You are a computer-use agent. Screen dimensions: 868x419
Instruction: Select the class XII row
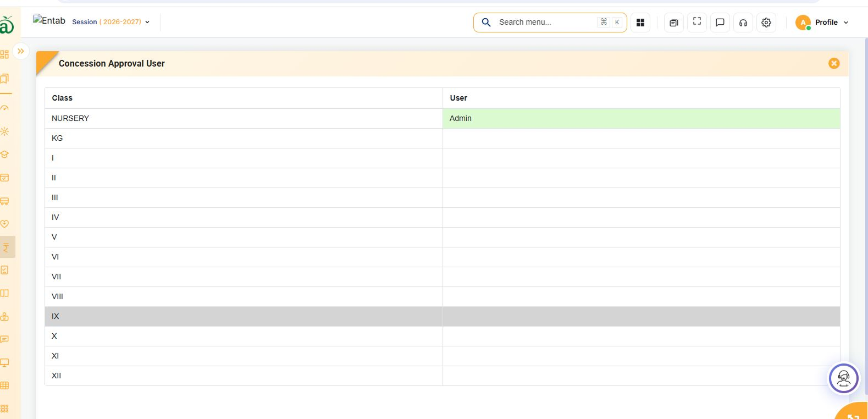(443, 376)
